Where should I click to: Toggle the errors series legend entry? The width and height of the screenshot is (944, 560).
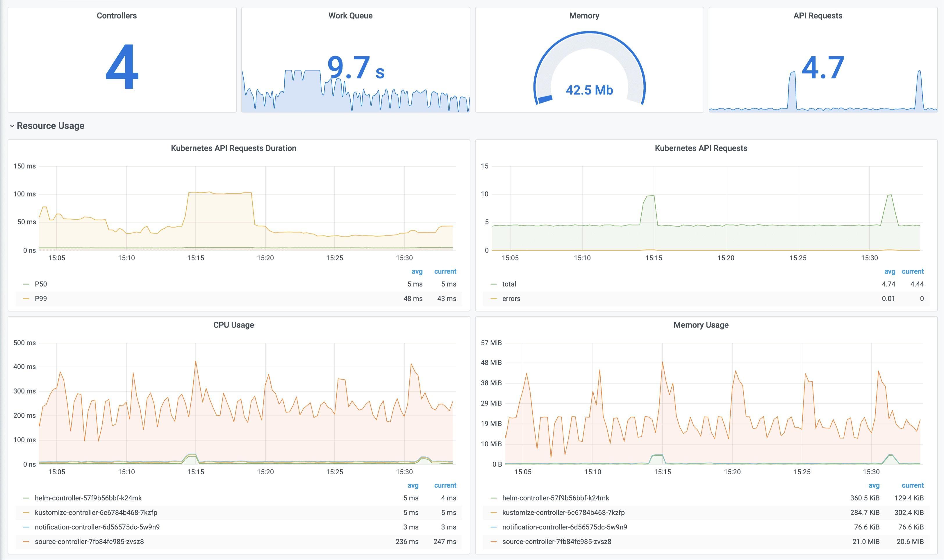pyautogui.click(x=511, y=298)
